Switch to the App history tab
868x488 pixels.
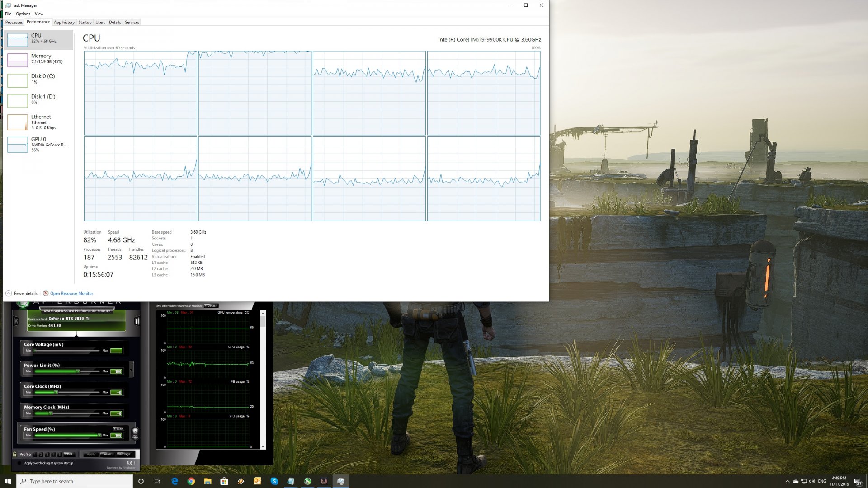(64, 22)
